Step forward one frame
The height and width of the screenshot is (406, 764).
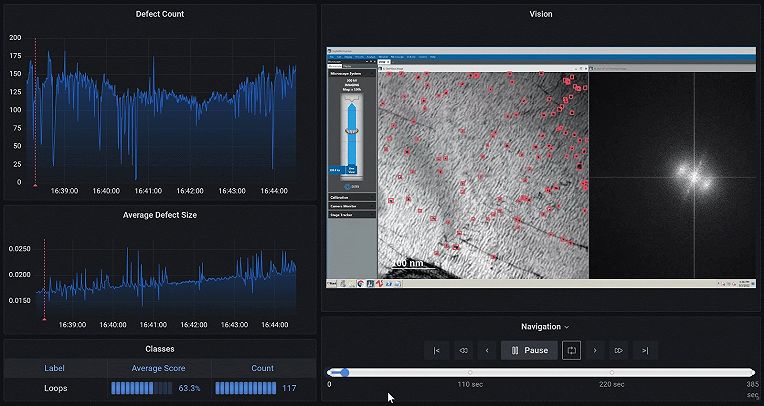pos(595,350)
